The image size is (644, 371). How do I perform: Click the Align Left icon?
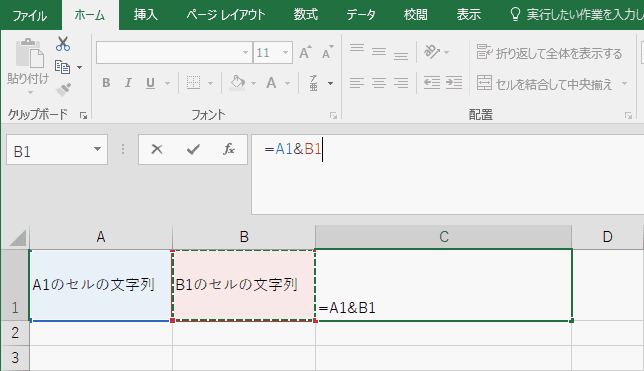(357, 83)
